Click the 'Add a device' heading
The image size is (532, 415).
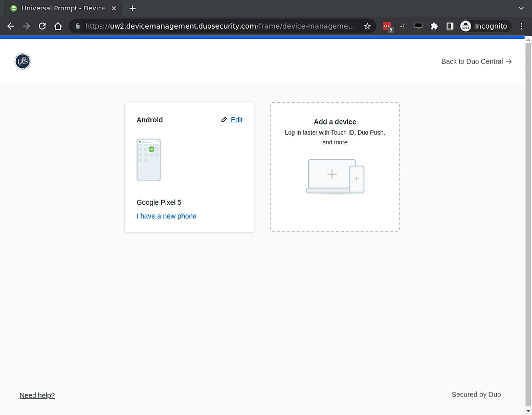[x=335, y=122]
